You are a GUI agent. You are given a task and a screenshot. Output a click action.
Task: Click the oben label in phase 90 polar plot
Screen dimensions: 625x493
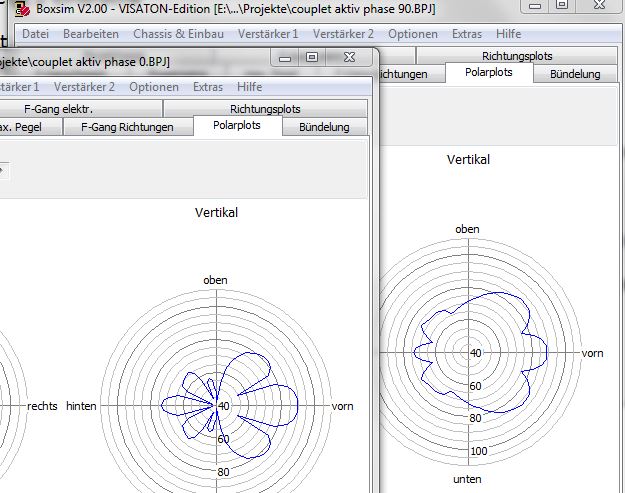pyautogui.click(x=467, y=229)
